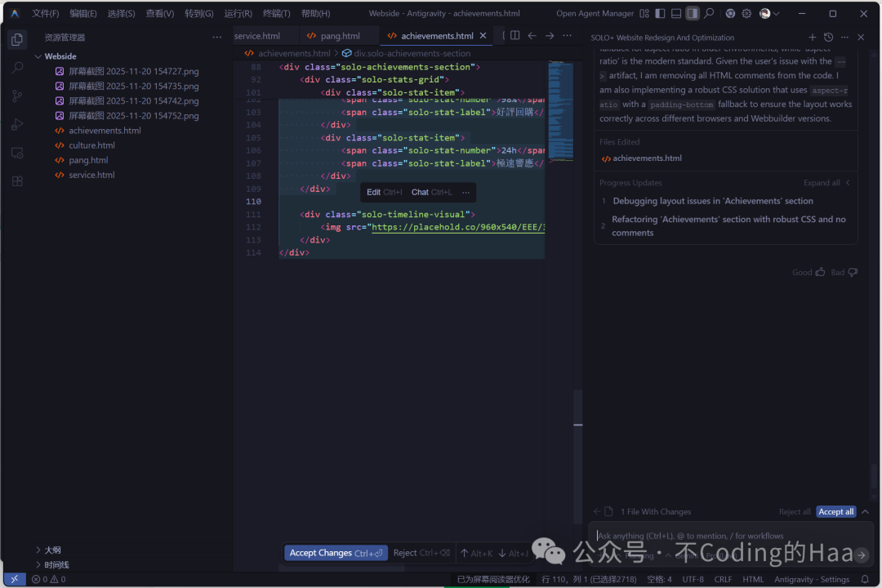Open the Source Control view
This screenshot has width=882, height=588.
coord(17,96)
